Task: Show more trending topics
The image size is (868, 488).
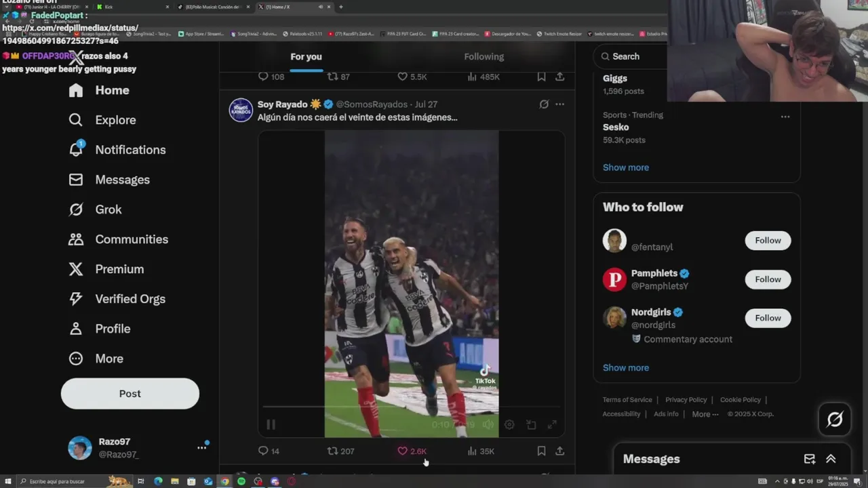Action: [x=626, y=167]
